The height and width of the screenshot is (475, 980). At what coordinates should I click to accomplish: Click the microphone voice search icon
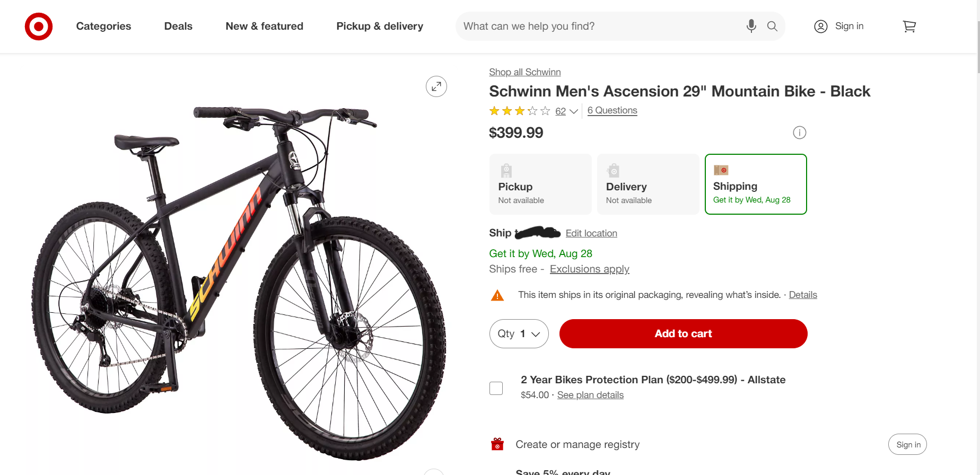(x=751, y=26)
